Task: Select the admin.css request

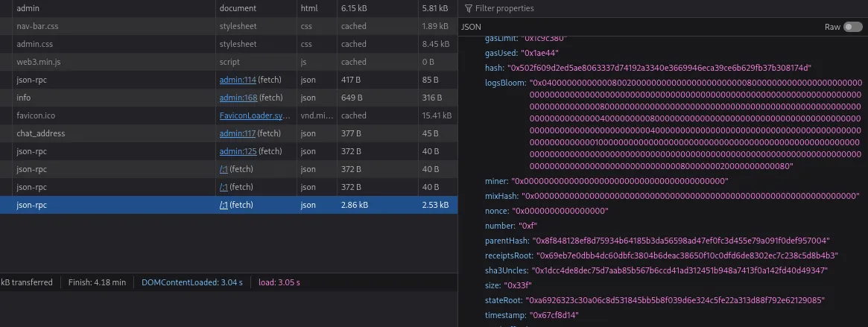Action: (x=229, y=44)
